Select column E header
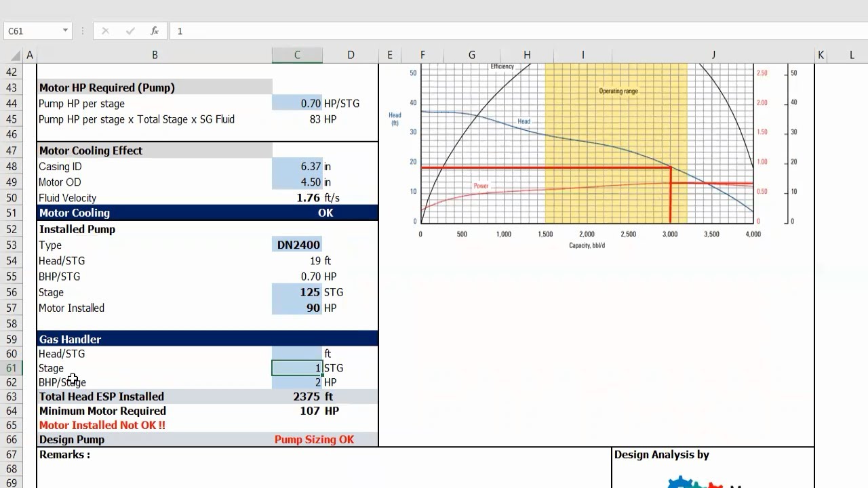 (x=390, y=55)
